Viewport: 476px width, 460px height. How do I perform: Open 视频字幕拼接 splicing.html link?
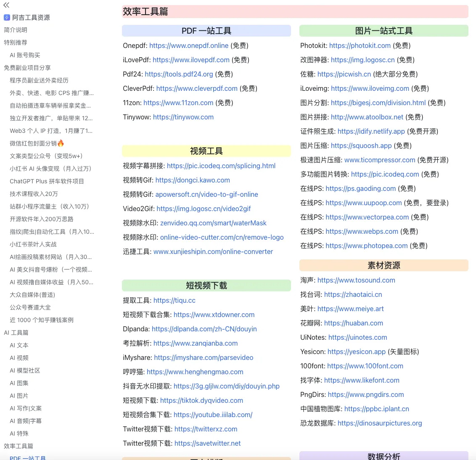(x=221, y=166)
